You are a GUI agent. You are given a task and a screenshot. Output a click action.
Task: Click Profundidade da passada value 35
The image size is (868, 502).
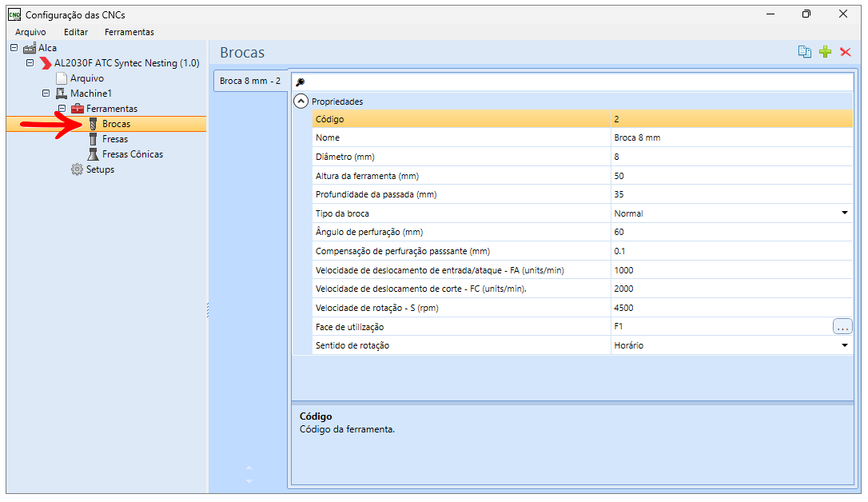point(732,194)
